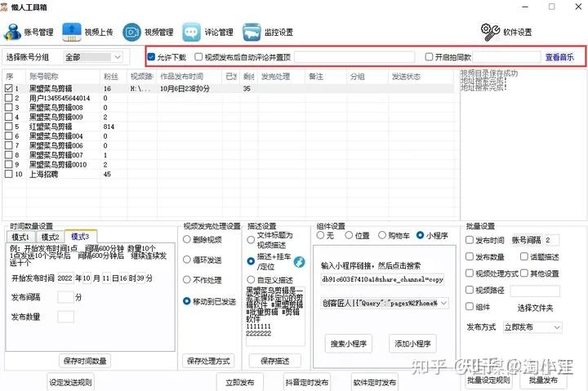The width and height of the screenshot is (588, 391).
Task: Click 保存描述 button
Action: pos(275,361)
